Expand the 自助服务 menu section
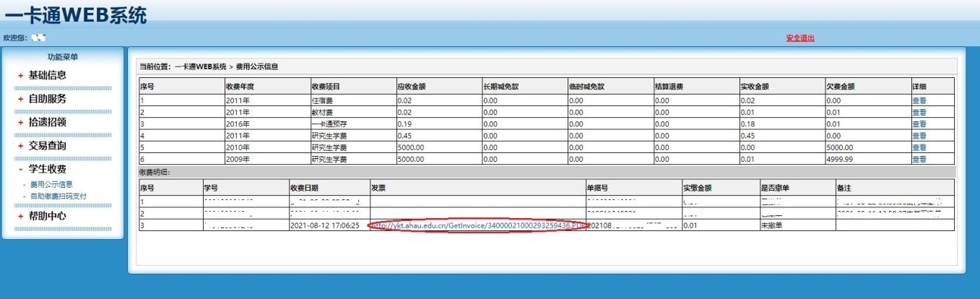980x299 pixels. (48, 99)
